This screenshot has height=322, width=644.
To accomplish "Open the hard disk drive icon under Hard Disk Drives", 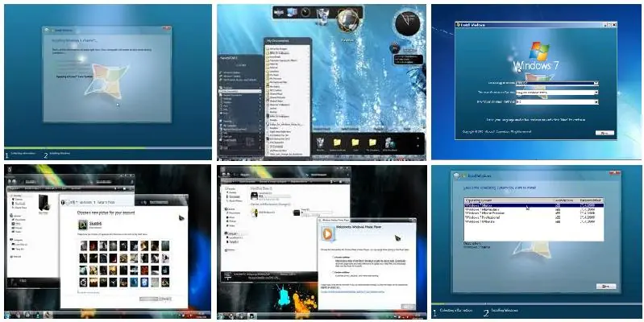I will tap(255, 196).
